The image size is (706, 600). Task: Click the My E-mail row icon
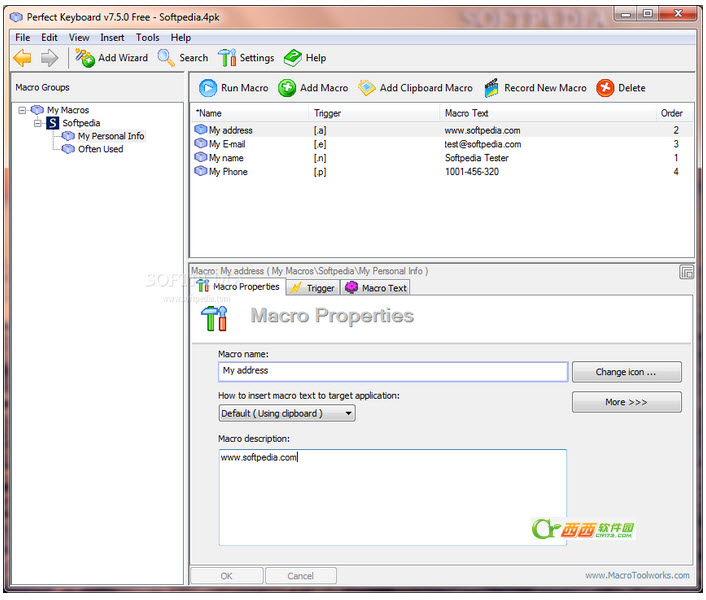tap(200, 144)
